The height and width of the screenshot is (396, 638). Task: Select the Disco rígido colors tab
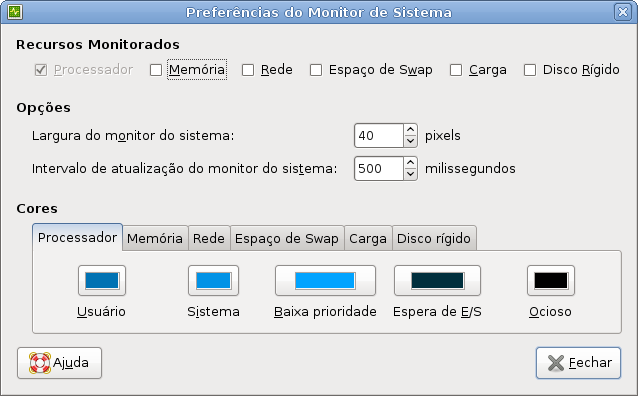[x=434, y=238]
